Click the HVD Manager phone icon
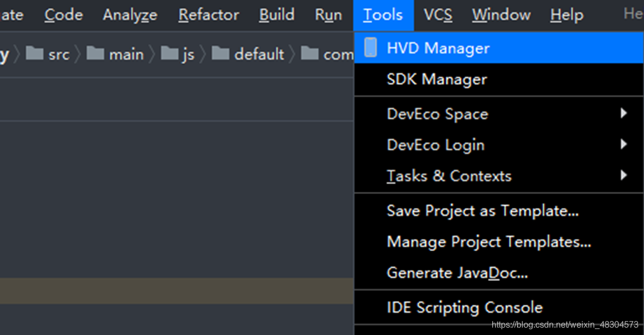 click(x=370, y=48)
